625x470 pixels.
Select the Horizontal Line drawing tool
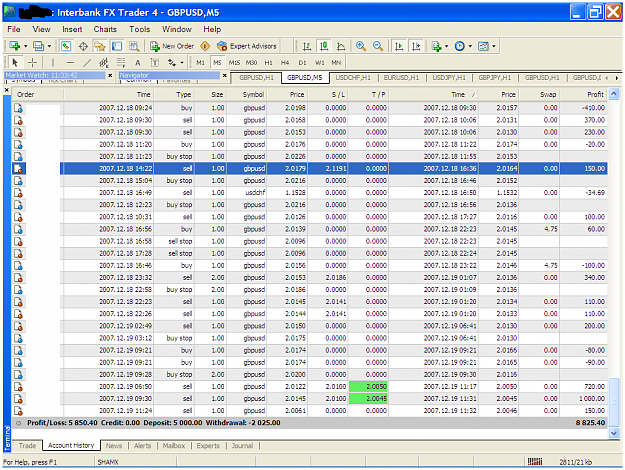click(70, 63)
